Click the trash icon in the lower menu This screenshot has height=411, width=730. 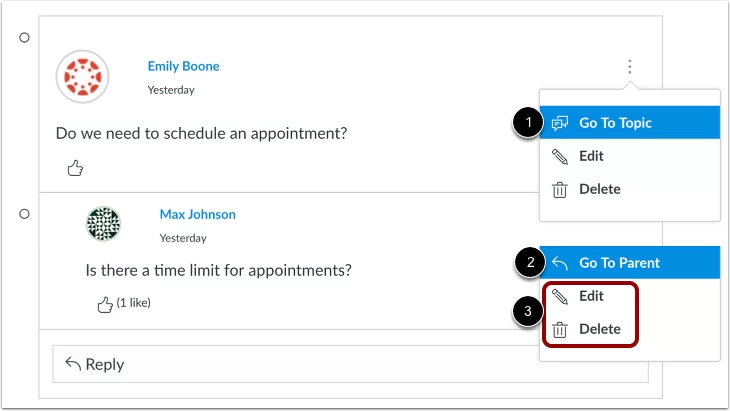coord(560,330)
